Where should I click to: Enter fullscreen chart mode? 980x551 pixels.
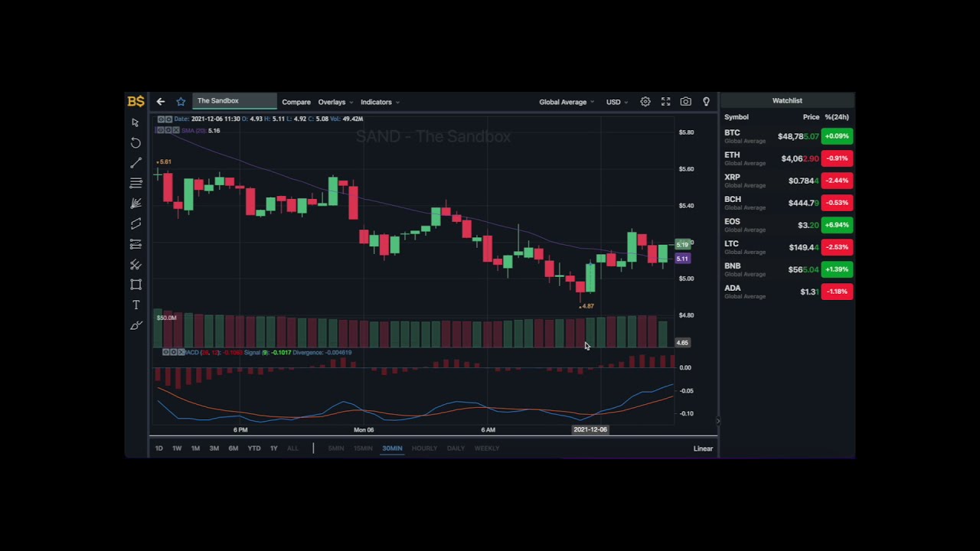[x=665, y=102]
